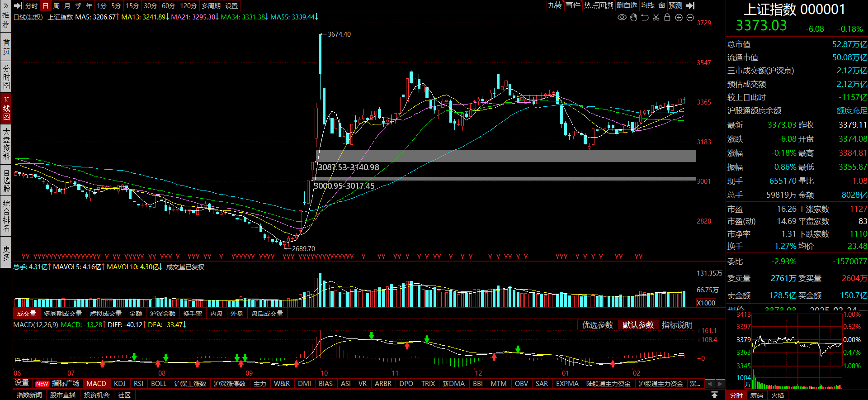
Task: Open the NEW 指标广场 indicator market
Action: point(57,383)
